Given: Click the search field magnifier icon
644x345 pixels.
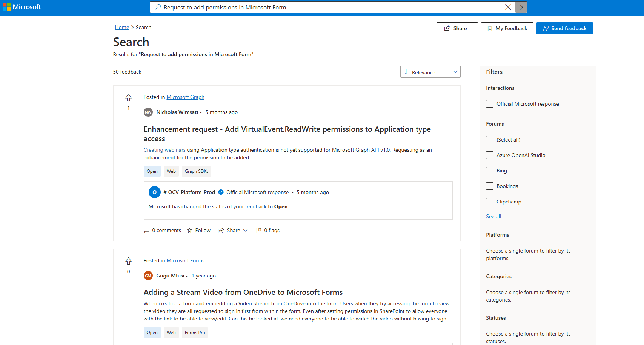Looking at the screenshot, I should coord(158,7).
